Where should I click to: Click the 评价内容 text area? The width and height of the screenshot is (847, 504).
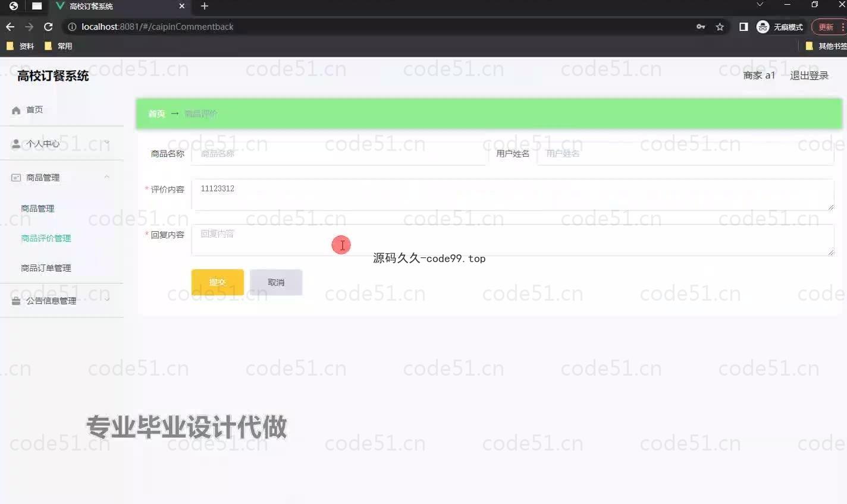coord(513,194)
